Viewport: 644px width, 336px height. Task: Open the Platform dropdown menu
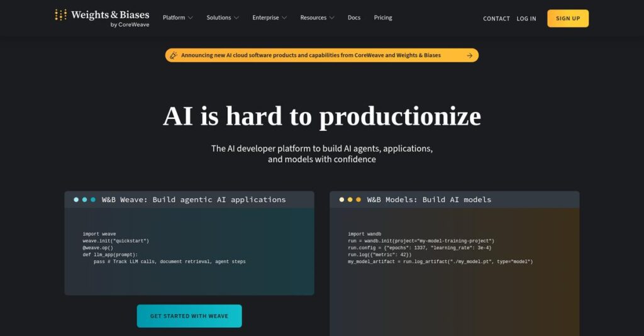pyautogui.click(x=177, y=18)
